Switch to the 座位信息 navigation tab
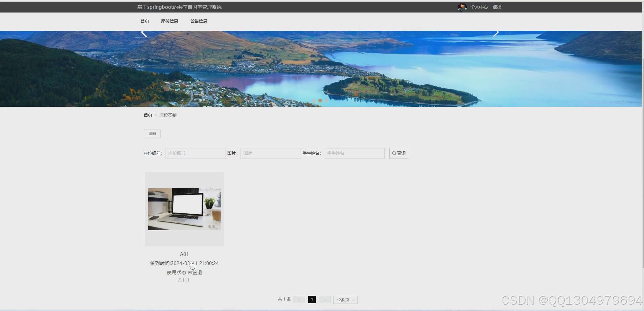Viewport: 644px width, 311px height. [169, 21]
